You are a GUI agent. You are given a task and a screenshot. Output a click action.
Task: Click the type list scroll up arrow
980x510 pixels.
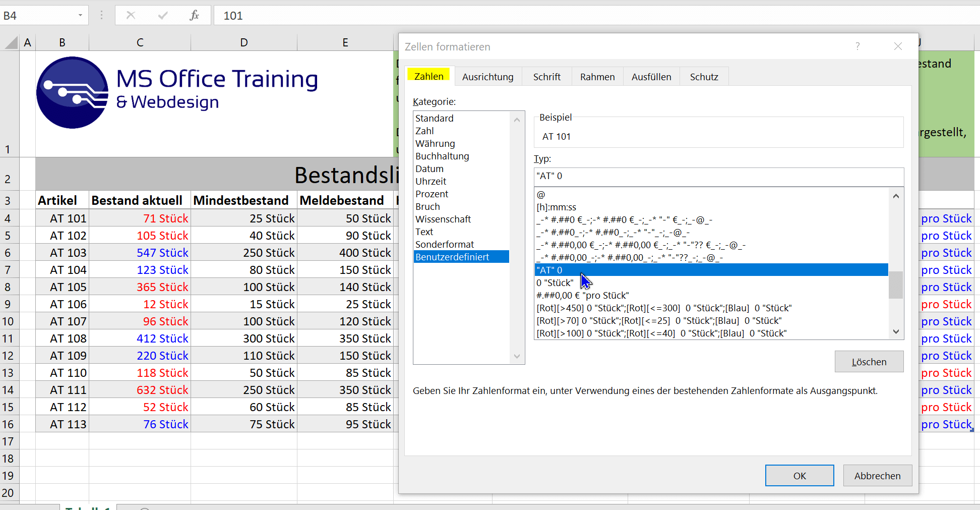[896, 196]
